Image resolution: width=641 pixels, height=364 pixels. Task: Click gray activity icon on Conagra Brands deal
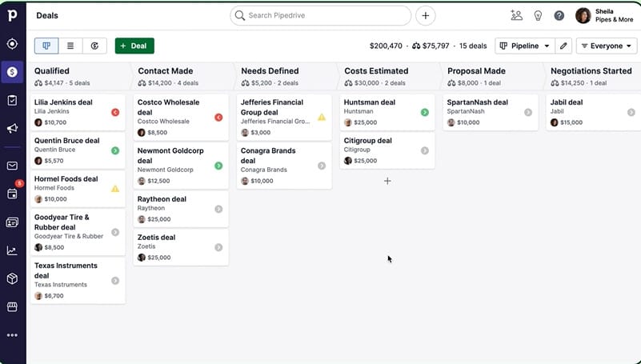tap(322, 166)
